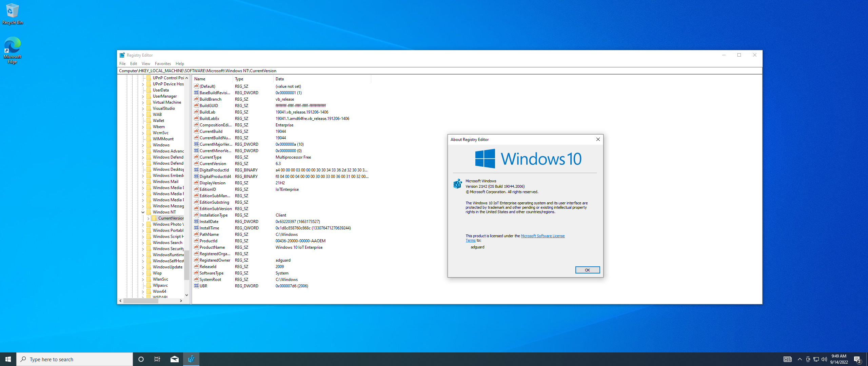Click the InstallTime QWORD value icon

tap(196, 228)
